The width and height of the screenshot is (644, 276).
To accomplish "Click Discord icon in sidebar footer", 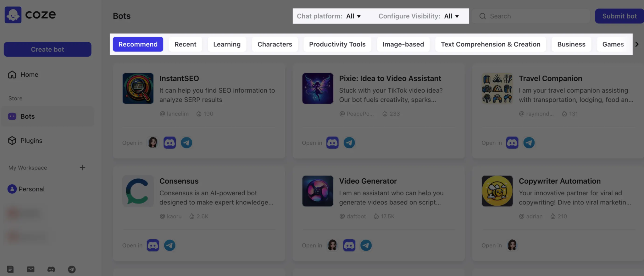I will pos(51,269).
